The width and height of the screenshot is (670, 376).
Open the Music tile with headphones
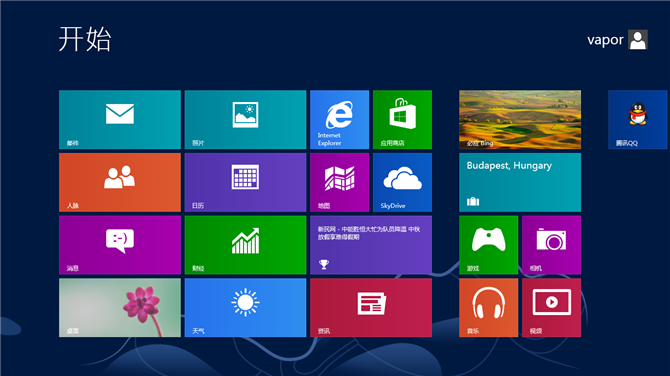pyautogui.click(x=488, y=308)
